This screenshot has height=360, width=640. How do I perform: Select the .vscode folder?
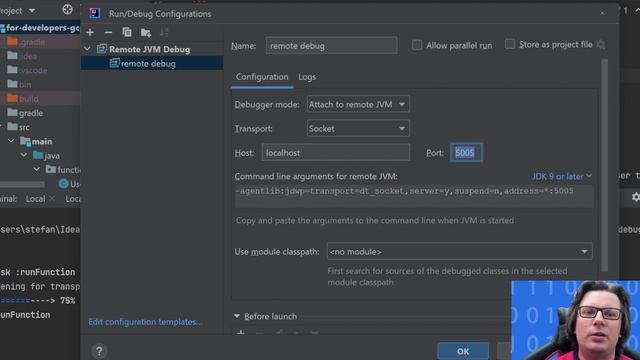(33, 70)
